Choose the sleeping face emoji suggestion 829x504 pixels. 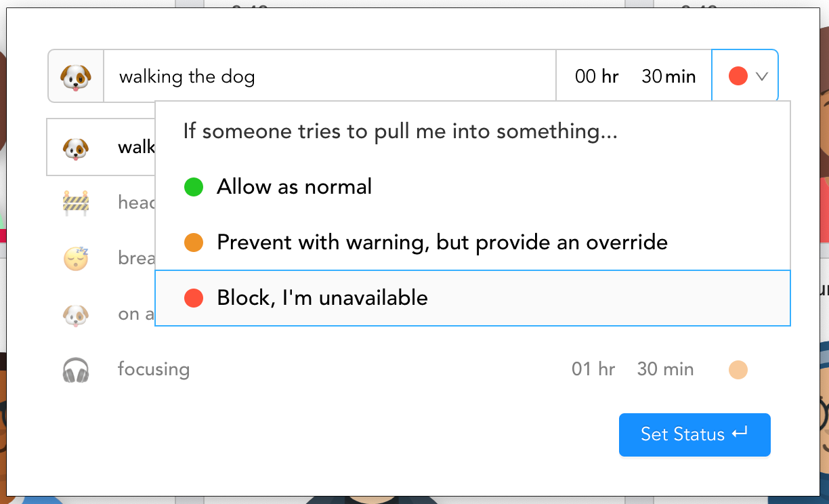75,258
